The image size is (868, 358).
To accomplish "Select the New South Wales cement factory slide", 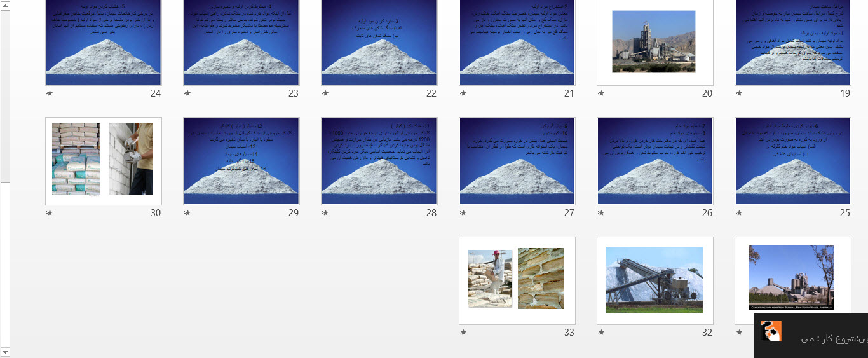I will 793,280.
